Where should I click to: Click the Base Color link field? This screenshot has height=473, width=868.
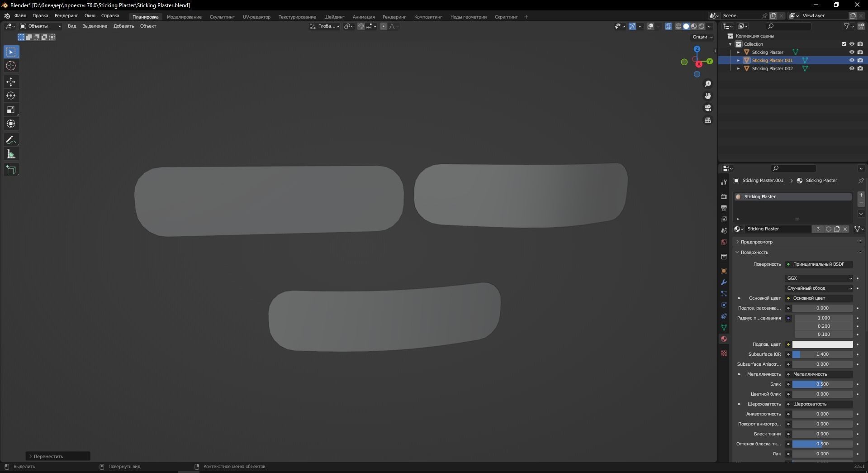(x=819, y=298)
